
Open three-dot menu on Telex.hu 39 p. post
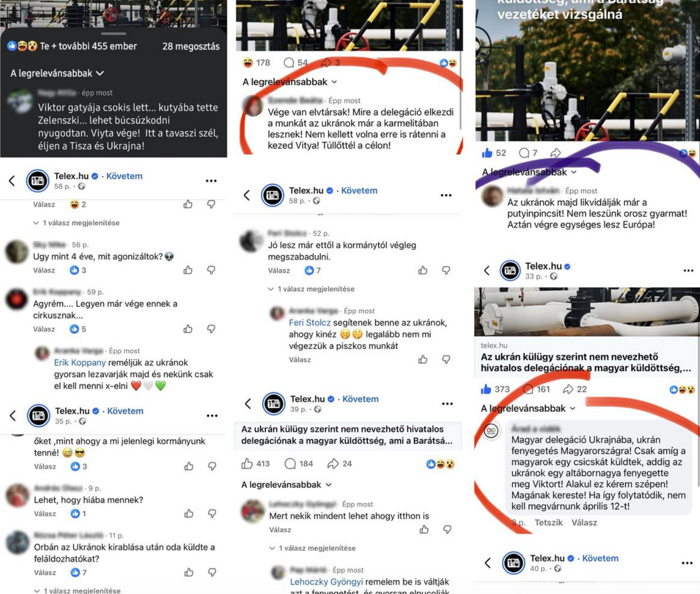pyautogui.click(x=447, y=404)
